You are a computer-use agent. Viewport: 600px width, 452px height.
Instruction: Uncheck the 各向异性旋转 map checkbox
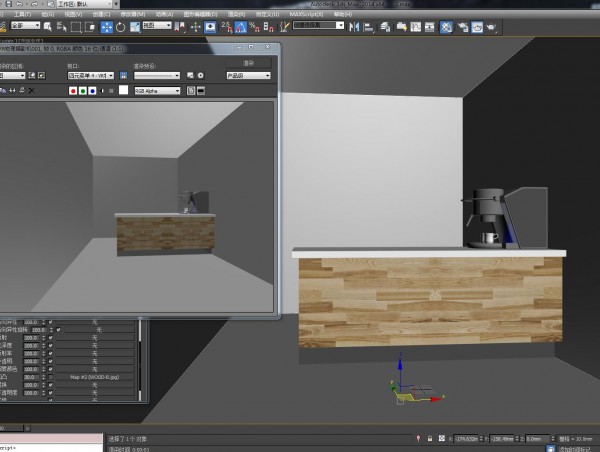(x=58, y=330)
